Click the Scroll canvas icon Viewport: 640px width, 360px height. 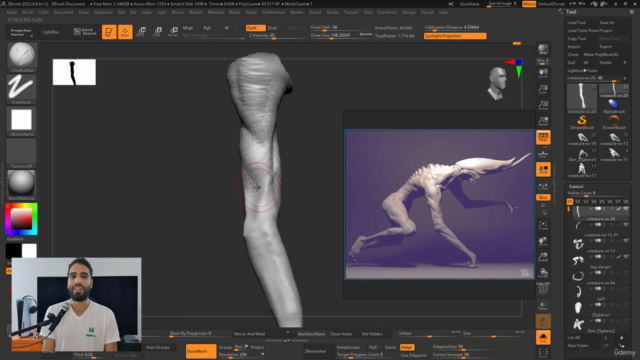(x=543, y=73)
